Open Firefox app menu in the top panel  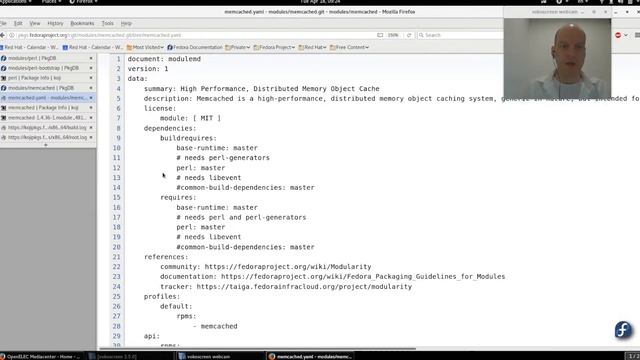pos(83,2)
